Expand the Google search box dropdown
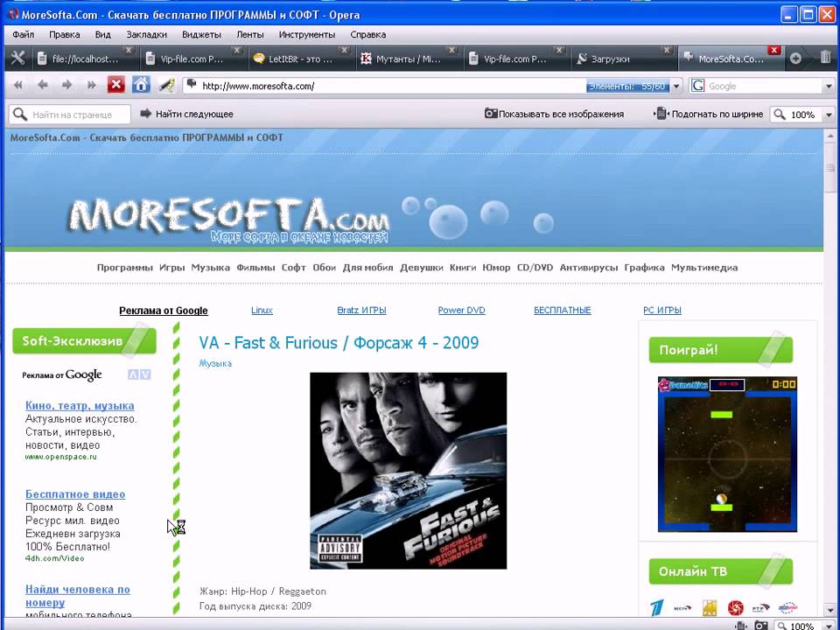The height and width of the screenshot is (630, 840). (x=829, y=86)
